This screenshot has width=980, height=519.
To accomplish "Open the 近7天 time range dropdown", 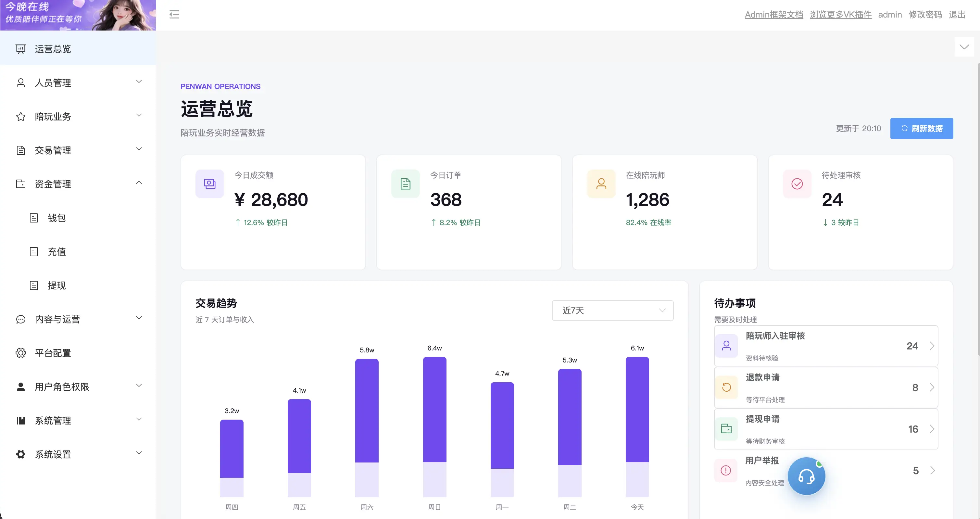I will point(612,310).
